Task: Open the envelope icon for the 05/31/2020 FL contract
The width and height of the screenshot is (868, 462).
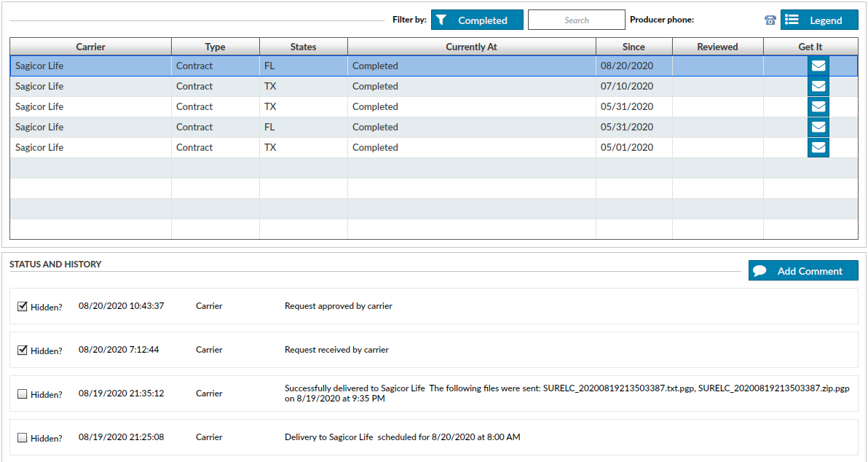Action: click(x=818, y=128)
